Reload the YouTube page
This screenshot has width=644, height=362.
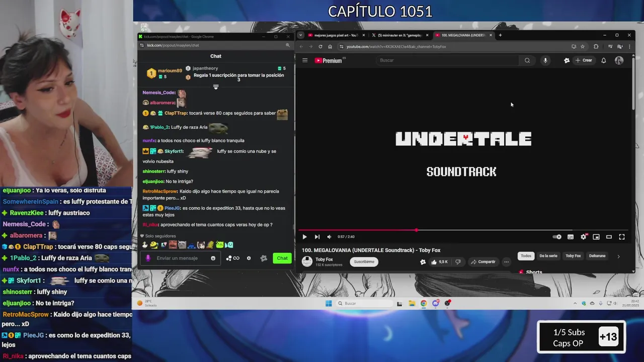[320, 47]
